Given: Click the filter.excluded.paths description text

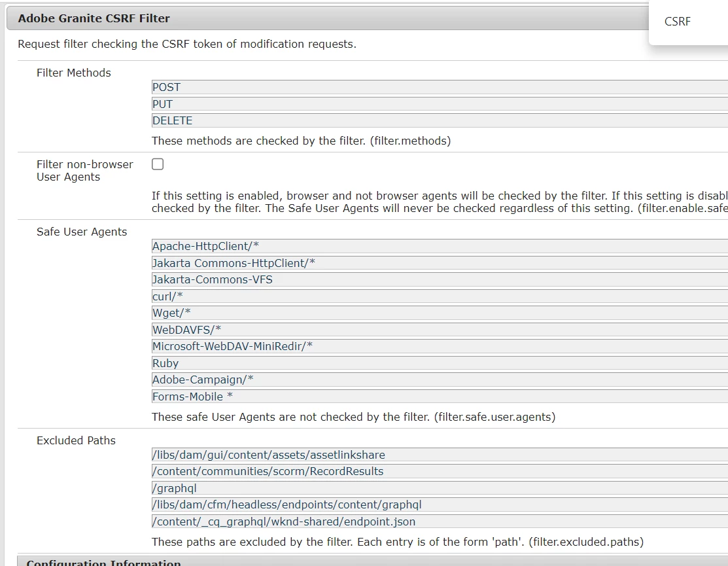Looking at the screenshot, I should 398,542.
